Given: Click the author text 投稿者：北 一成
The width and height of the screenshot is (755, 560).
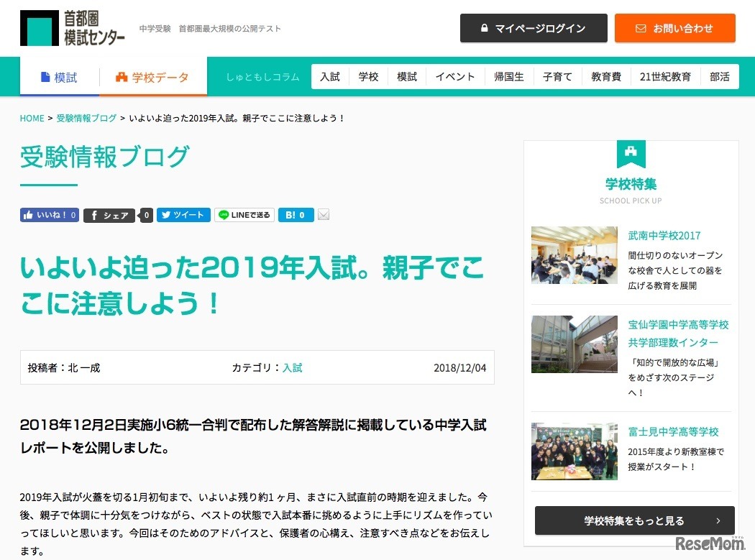Looking at the screenshot, I should (x=64, y=367).
